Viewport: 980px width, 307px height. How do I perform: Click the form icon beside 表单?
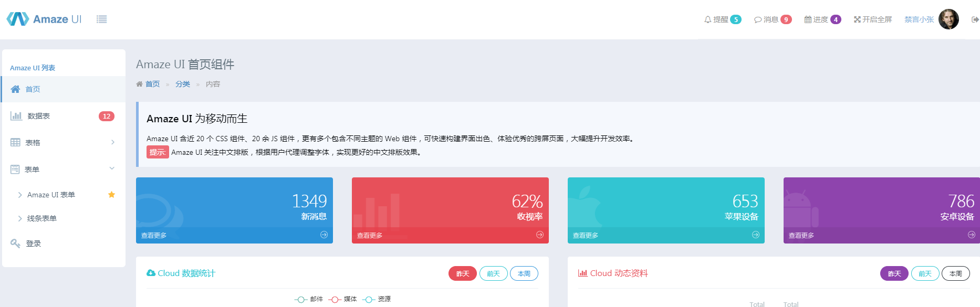(x=15, y=169)
